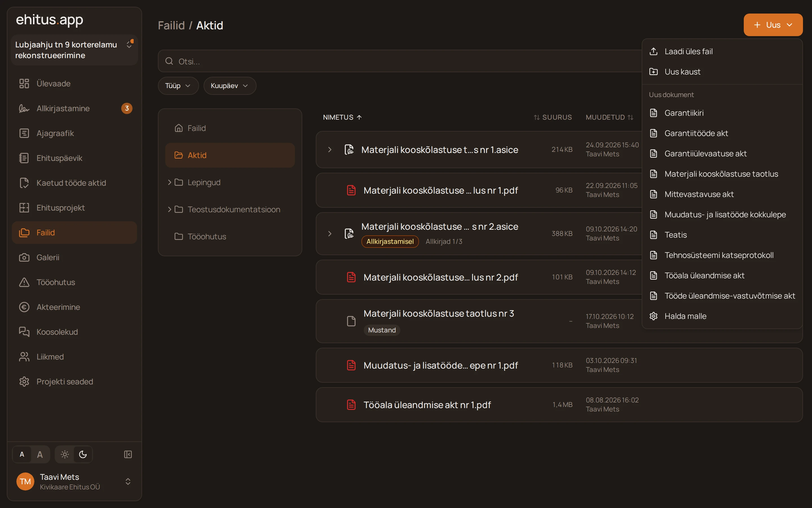Image resolution: width=812 pixels, height=508 pixels.
Task: Open the Tüüp filter dropdown
Action: click(178, 86)
